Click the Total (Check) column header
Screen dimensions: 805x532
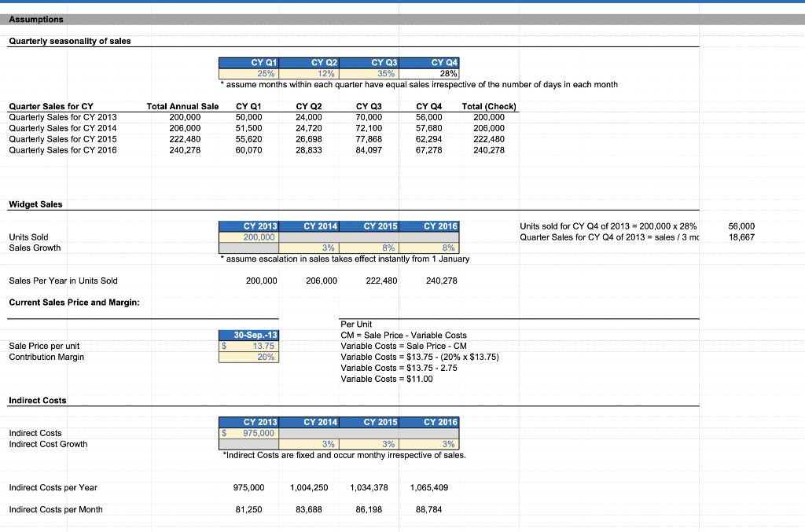click(489, 107)
